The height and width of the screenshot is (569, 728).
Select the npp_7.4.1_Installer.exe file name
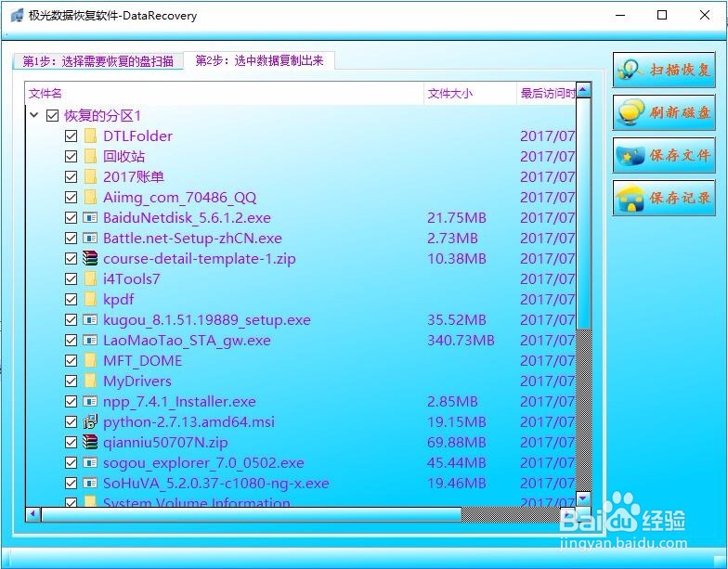pos(180,401)
